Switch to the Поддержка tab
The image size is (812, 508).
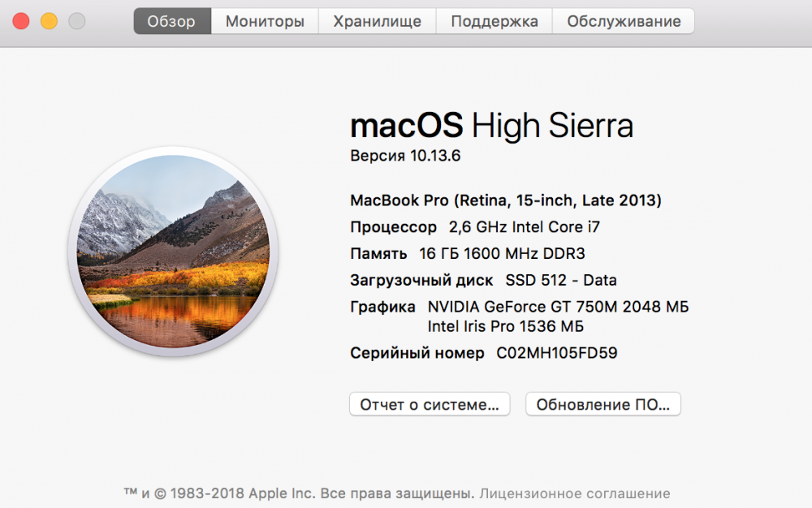click(x=494, y=21)
